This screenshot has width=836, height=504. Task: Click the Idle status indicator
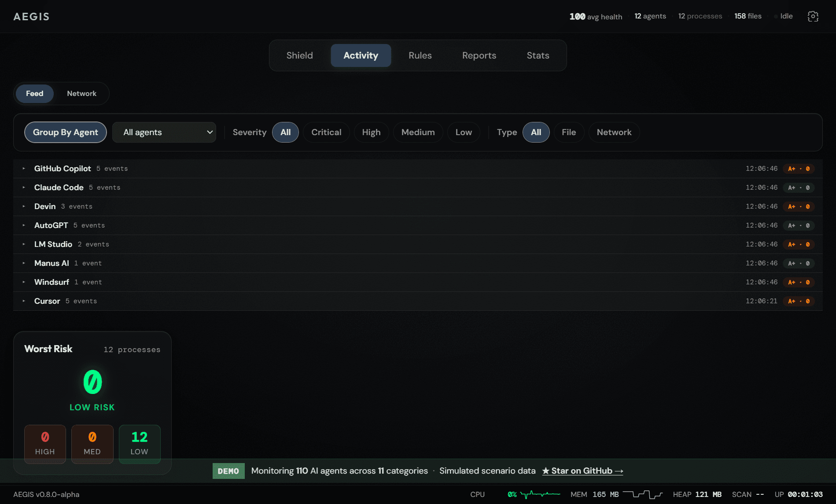784,16
